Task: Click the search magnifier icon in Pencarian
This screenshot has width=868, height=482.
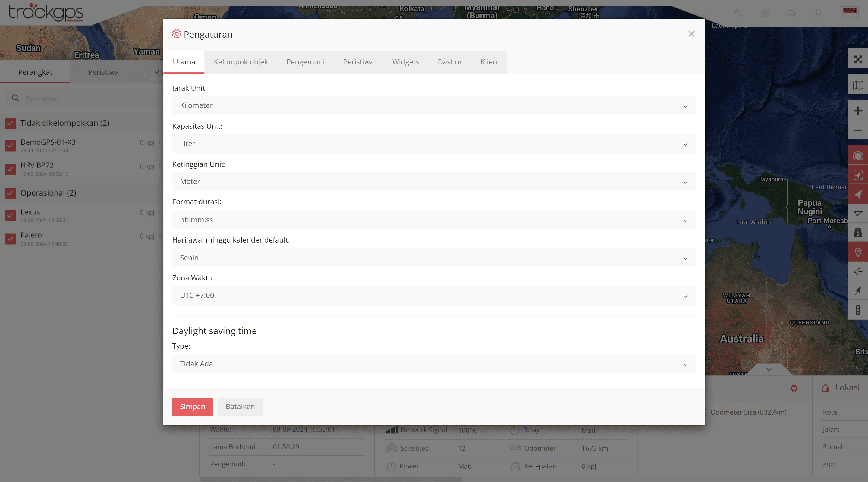Action: click(15, 98)
